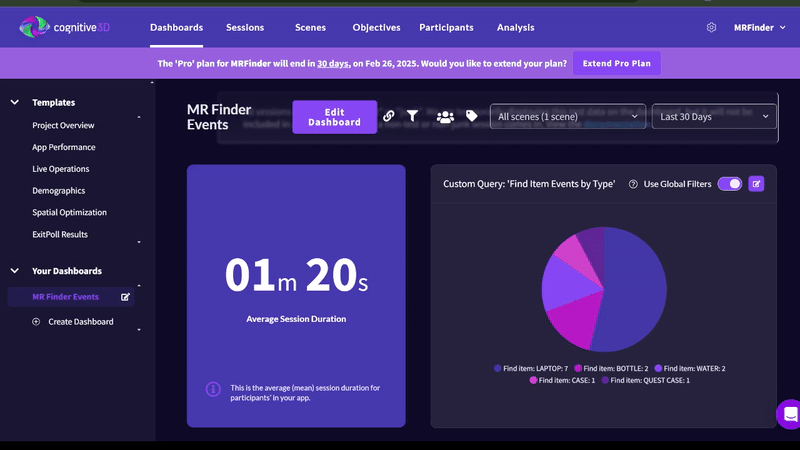Click the 01m 20s duration value
Viewport: 800px width, 450px height.
296,275
